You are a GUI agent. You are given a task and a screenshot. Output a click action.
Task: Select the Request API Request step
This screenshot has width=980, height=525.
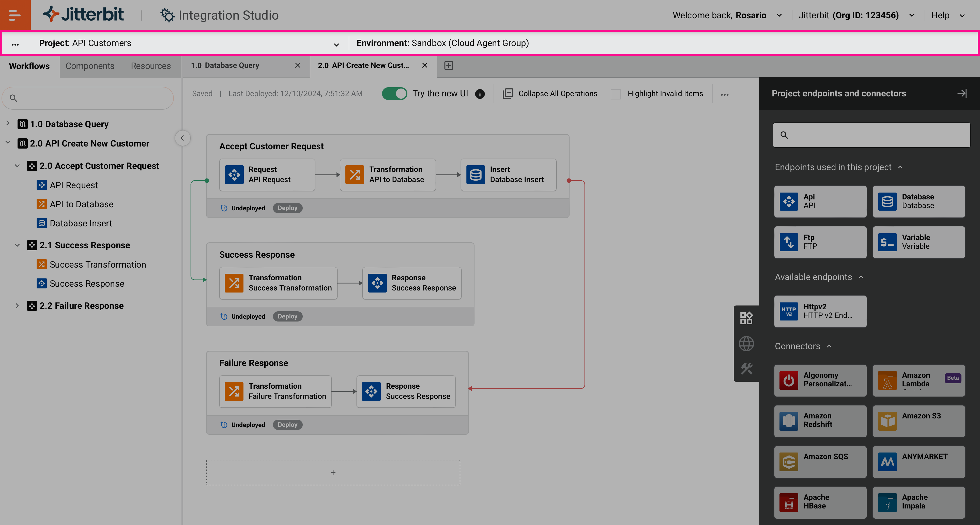(x=267, y=175)
